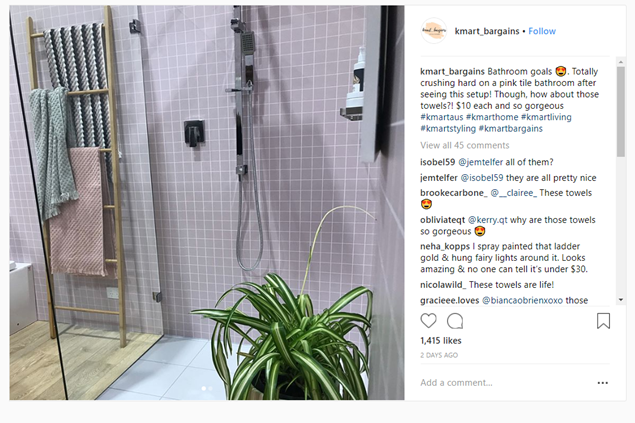
Task: Open the three-dot more options menu
Action: 602,383
